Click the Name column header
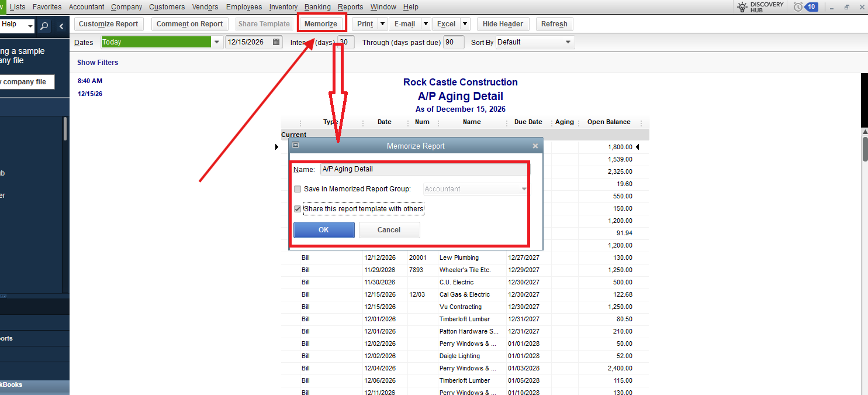This screenshot has height=395, width=868. [472, 122]
